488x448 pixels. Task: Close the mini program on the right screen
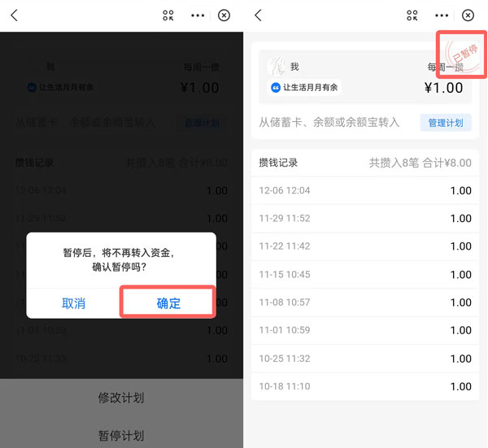468,15
